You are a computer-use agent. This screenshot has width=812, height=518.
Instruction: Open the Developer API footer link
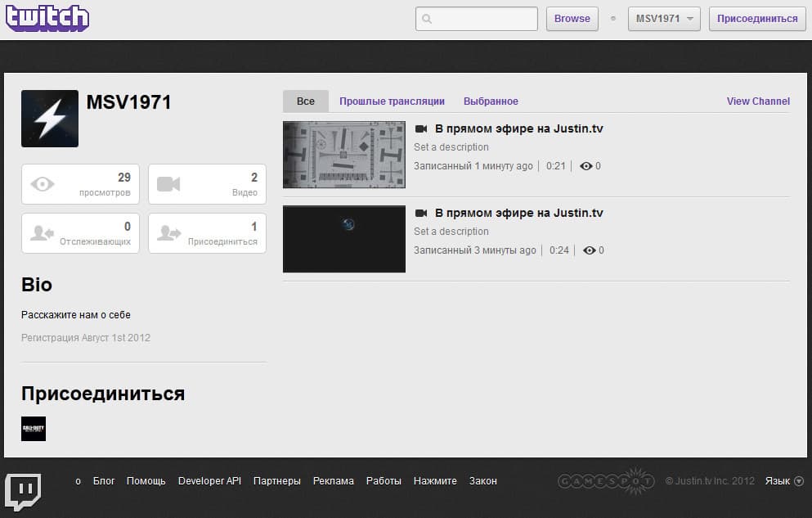tap(209, 481)
